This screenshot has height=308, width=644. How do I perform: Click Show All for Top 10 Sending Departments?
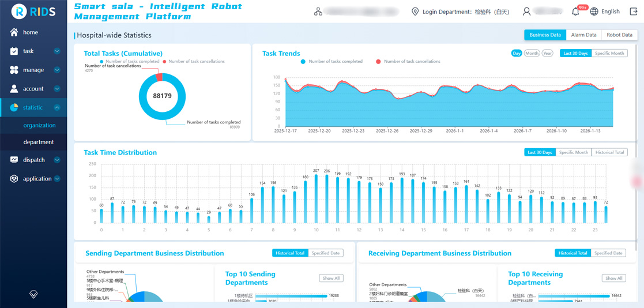331,278
